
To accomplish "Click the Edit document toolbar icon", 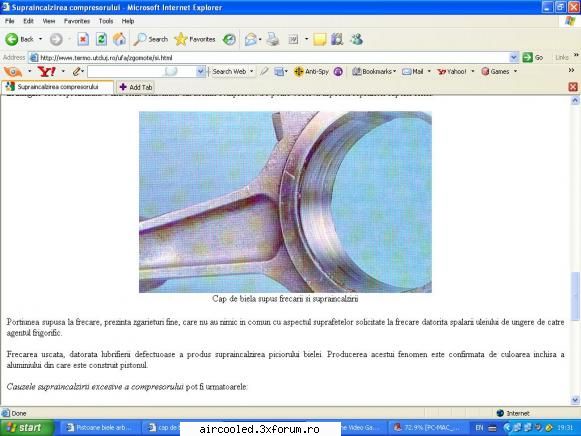I will click(x=293, y=39).
